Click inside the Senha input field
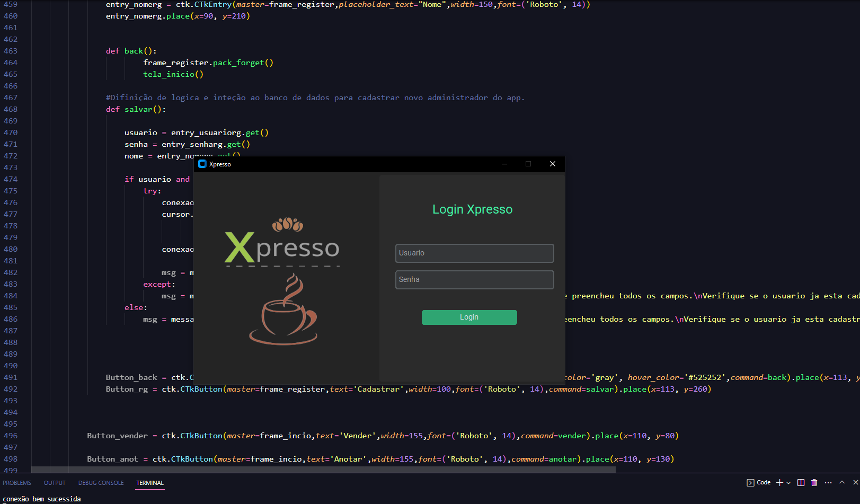This screenshot has width=860, height=504. click(474, 279)
